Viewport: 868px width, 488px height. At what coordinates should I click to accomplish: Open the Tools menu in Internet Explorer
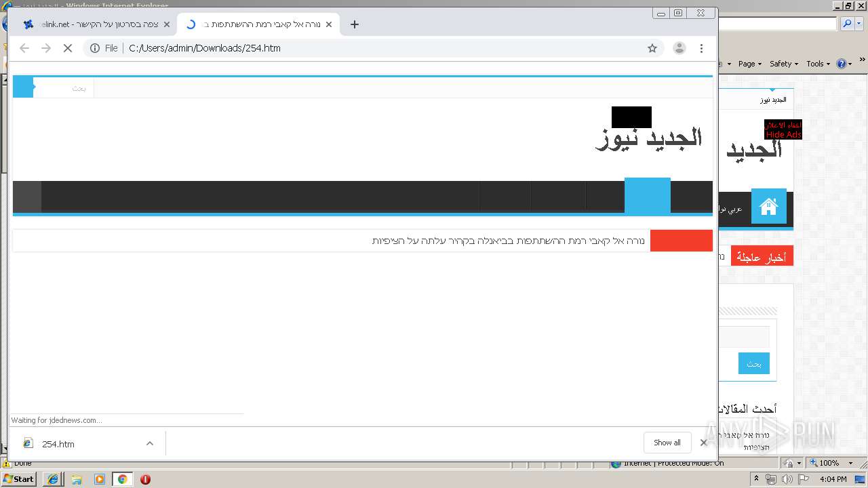point(818,64)
